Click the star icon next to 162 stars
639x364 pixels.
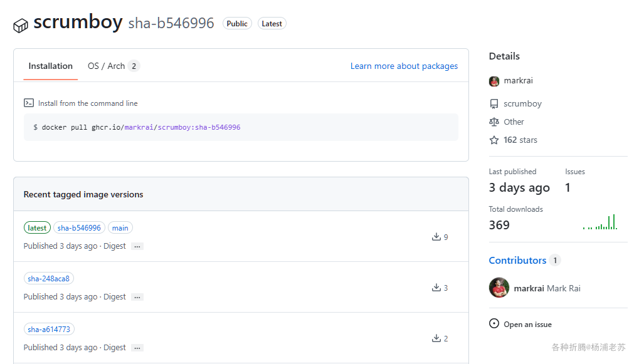(494, 140)
